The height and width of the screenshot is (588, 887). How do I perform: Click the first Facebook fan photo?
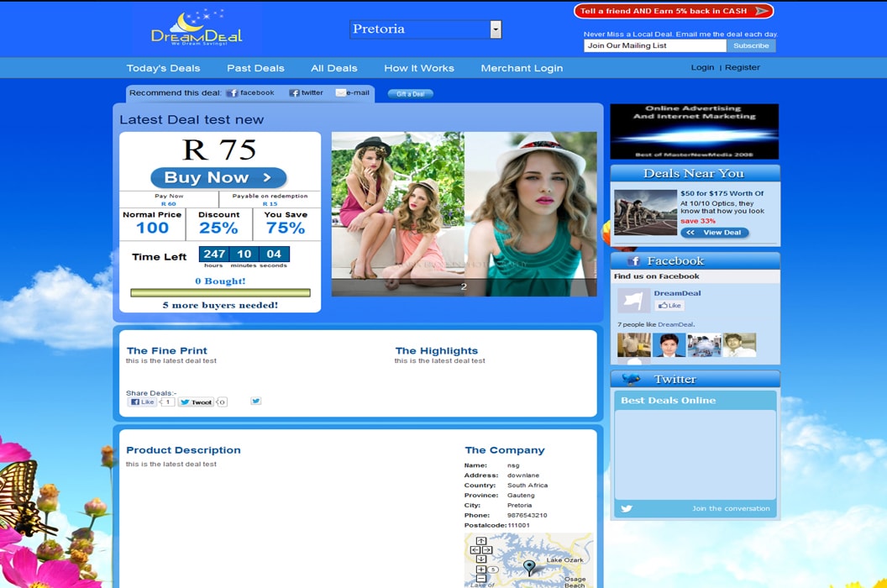tap(633, 345)
